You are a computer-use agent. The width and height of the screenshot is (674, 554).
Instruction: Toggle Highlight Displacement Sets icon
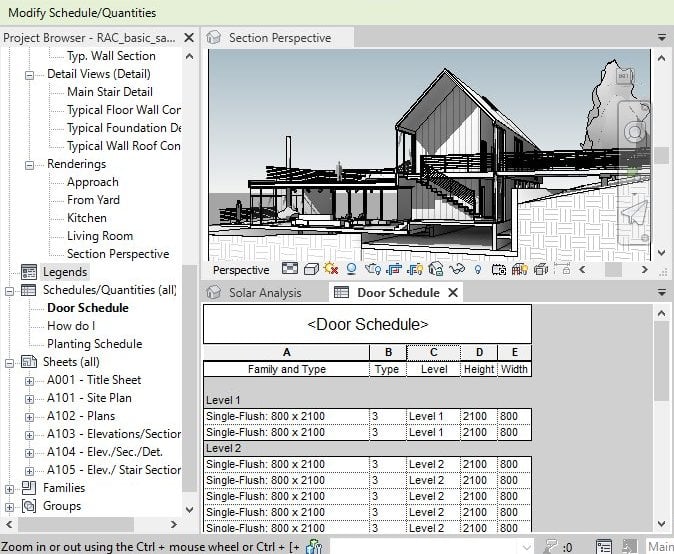541,269
